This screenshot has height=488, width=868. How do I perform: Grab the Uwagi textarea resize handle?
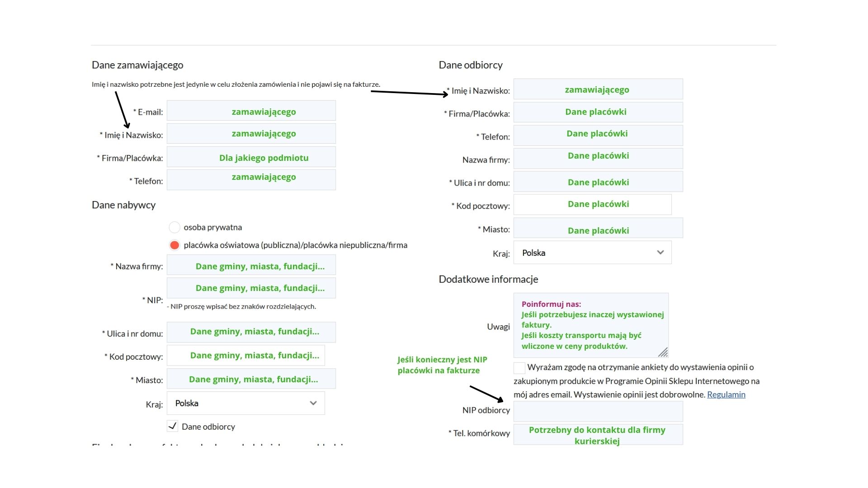(663, 352)
